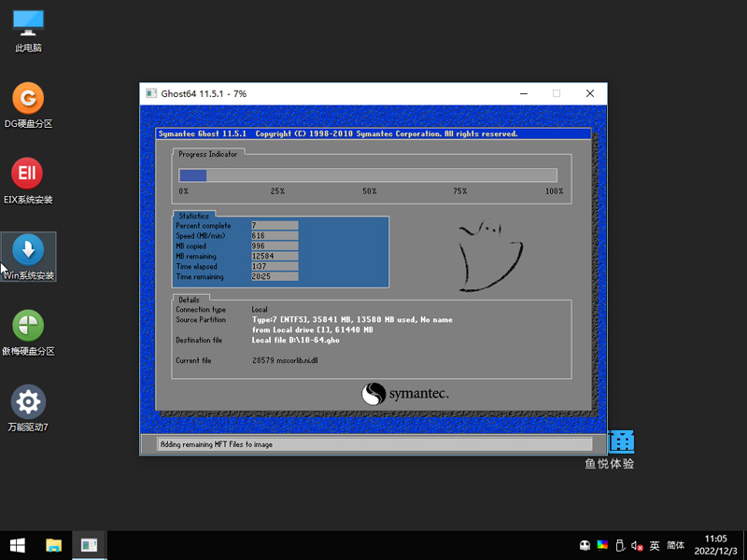Viewport: 747px width, 560px height.
Task: Open the Windows Start menu
Action: pos(18,545)
